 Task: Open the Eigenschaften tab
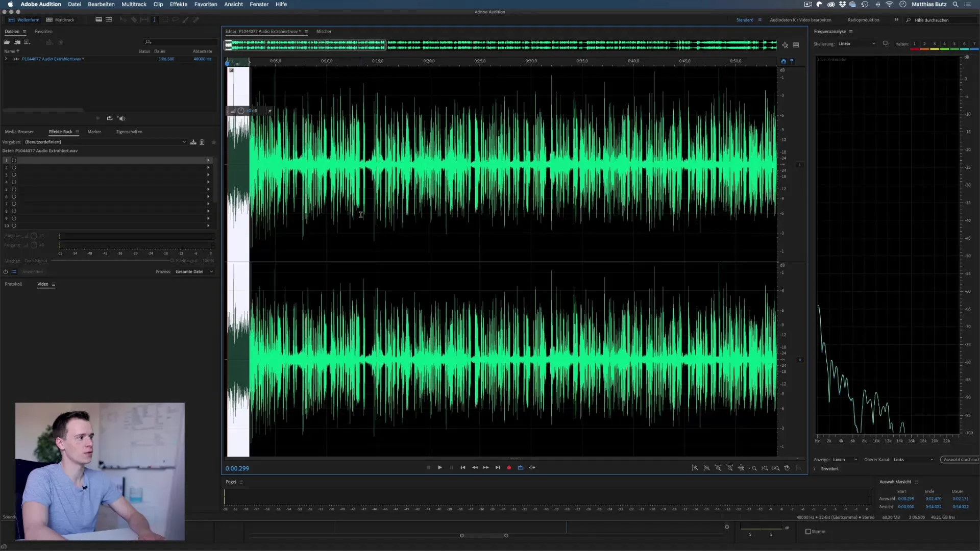129,132
